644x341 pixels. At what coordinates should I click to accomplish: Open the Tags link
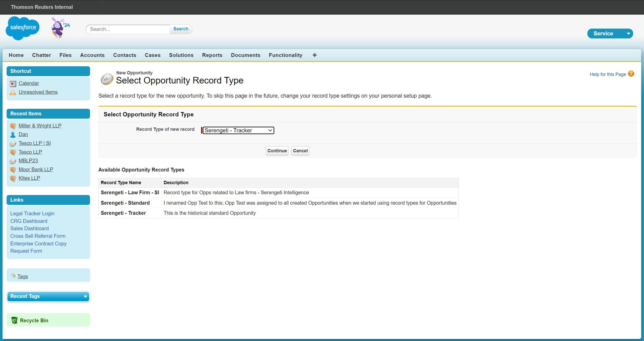tap(23, 276)
